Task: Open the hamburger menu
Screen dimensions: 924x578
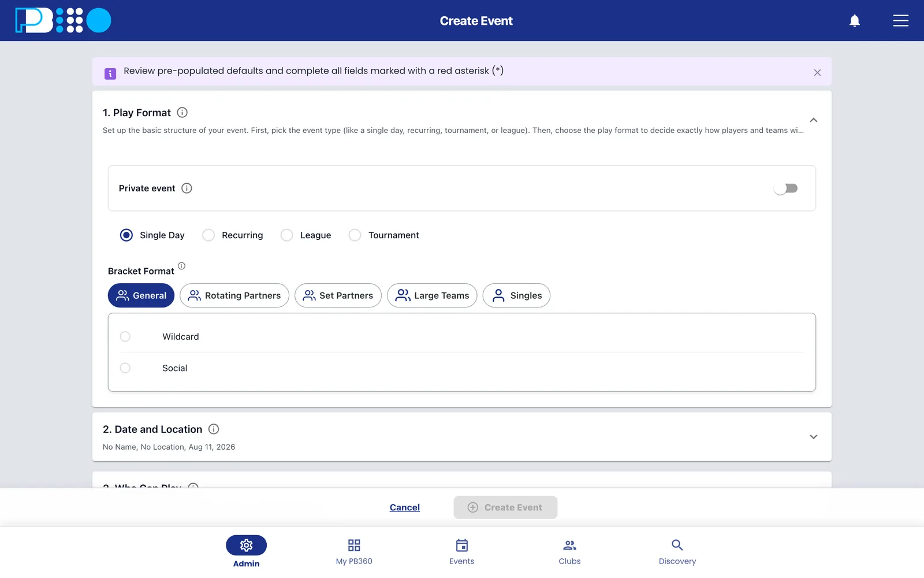Action: coord(901,21)
